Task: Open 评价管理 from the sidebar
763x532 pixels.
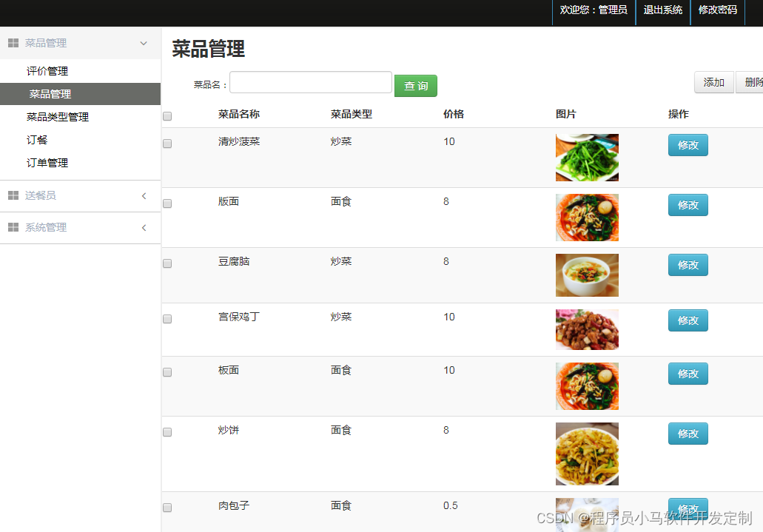Action: pyautogui.click(x=46, y=71)
